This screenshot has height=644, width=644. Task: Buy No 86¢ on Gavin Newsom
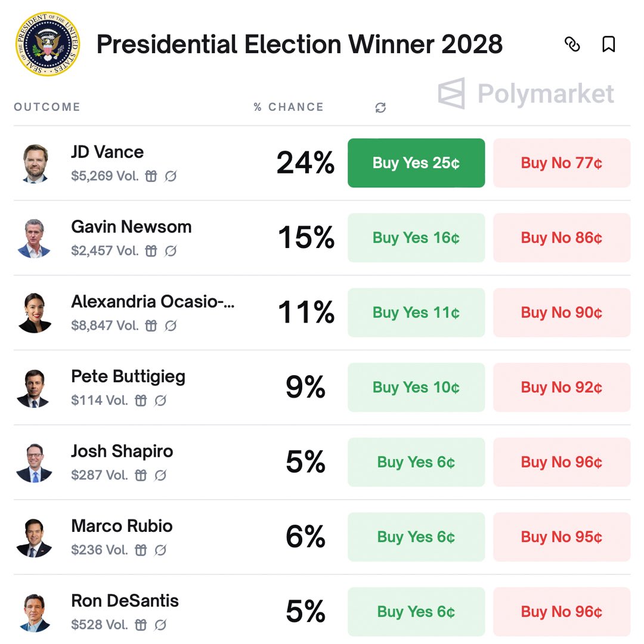pos(562,238)
